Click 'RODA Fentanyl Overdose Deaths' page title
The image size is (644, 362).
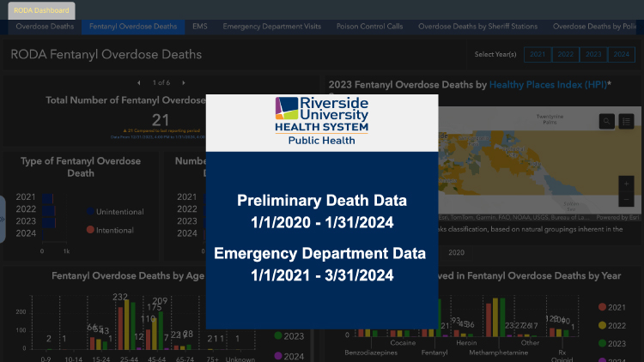pos(106,55)
